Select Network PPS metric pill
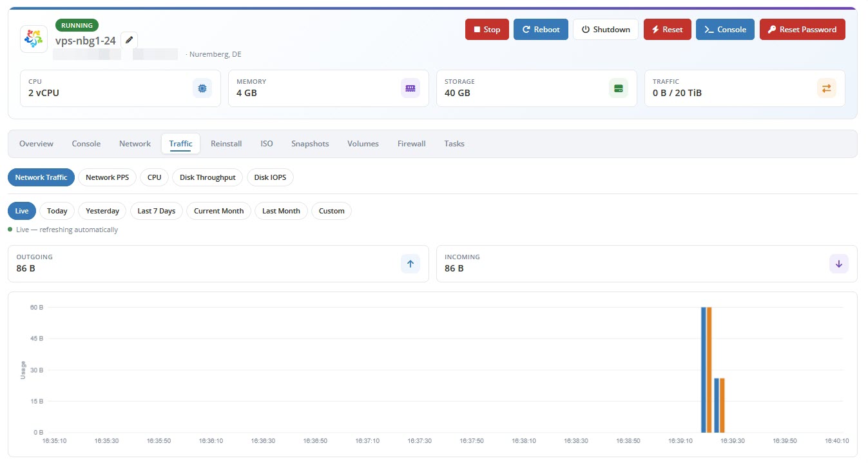868x463 pixels. click(x=108, y=177)
